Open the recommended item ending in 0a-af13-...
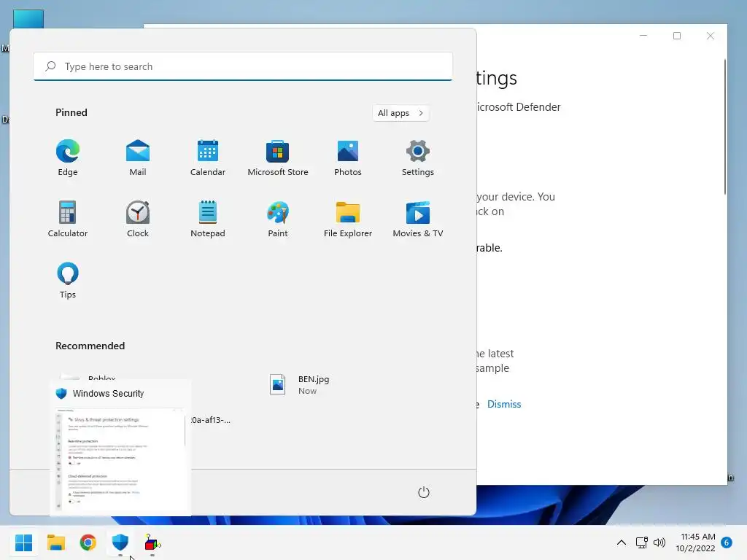The image size is (747, 560). click(x=210, y=420)
